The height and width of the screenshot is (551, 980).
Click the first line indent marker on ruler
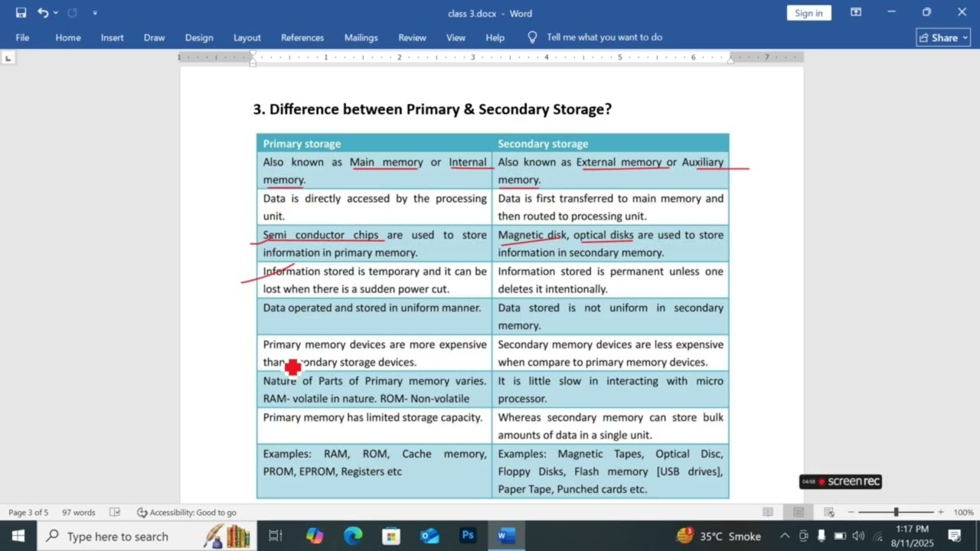[x=253, y=54]
